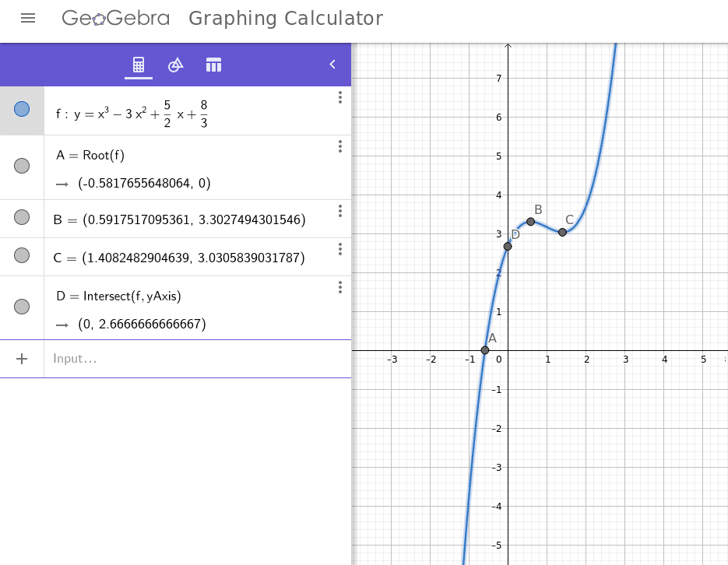The image size is (728, 565).
Task: Collapse the algebra panel with the arrow
Action: click(x=332, y=65)
